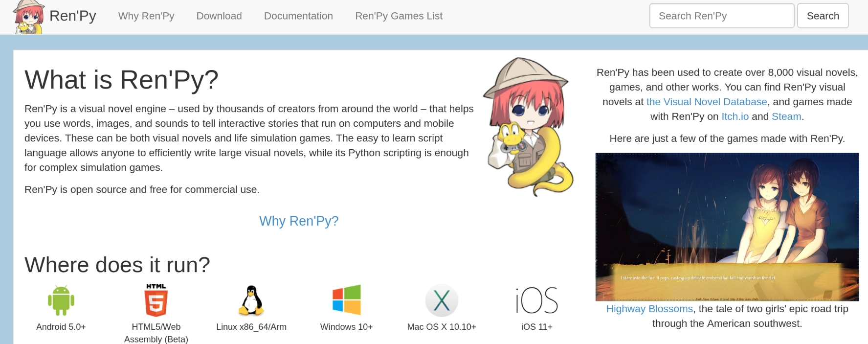This screenshot has height=344, width=868.
Task: Click the HTML5/Web Assembly (Beta) label
Action: [x=156, y=333]
